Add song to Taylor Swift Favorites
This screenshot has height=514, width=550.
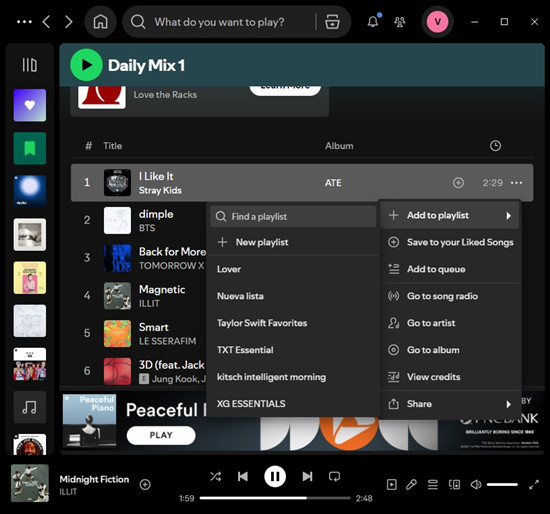pyautogui.click(x=293, y=323)
